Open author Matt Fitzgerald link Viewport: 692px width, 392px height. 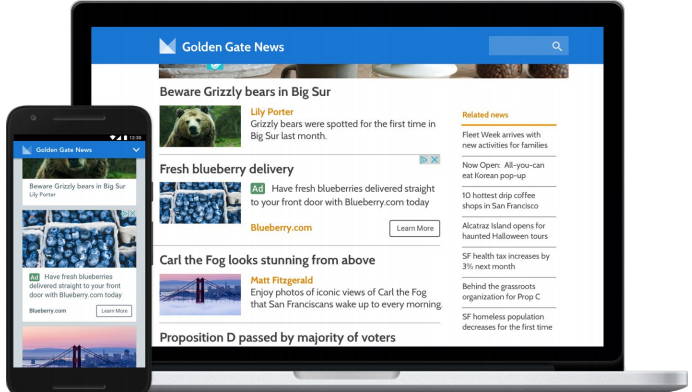[282, 280]
